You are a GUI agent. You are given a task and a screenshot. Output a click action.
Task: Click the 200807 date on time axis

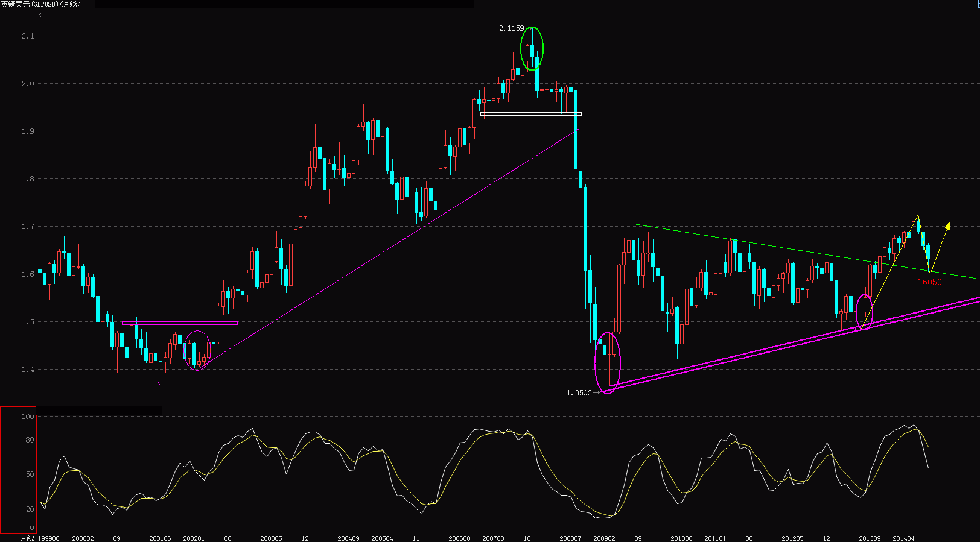click(x=570, y=538)
